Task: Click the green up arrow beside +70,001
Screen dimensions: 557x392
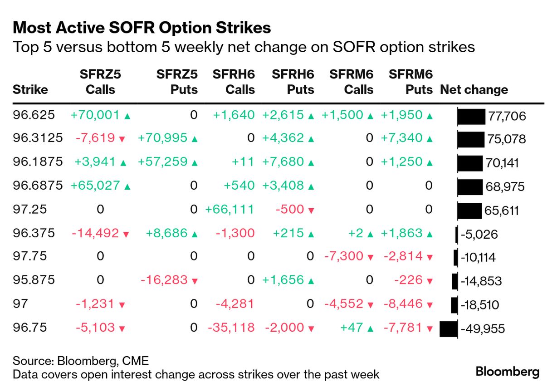Action: [x=127, y=116]
